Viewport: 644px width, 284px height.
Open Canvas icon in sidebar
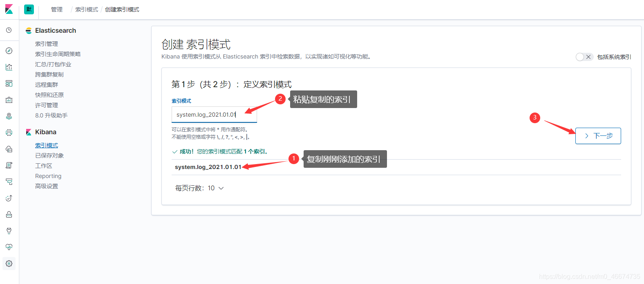pos(9,100)
